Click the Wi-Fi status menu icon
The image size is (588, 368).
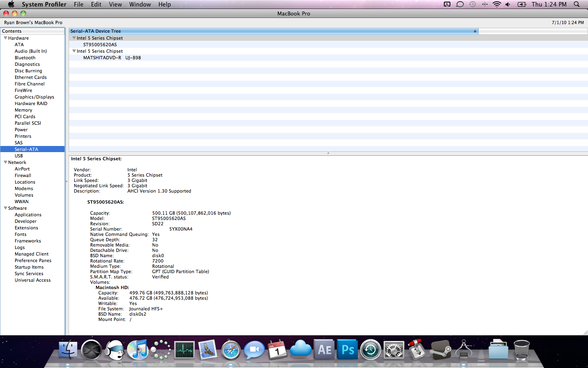[497, 4]
